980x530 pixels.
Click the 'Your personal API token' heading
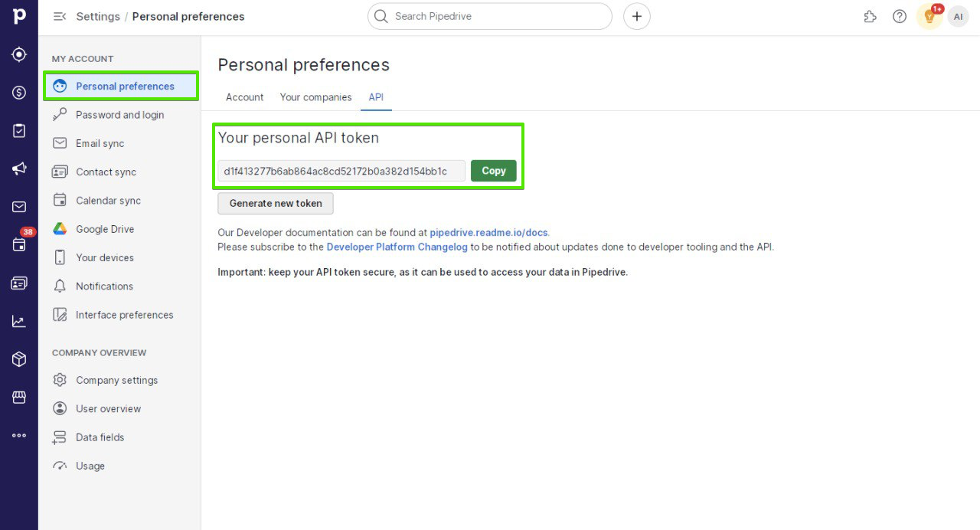pyautogui.click(x=299, y=138)
